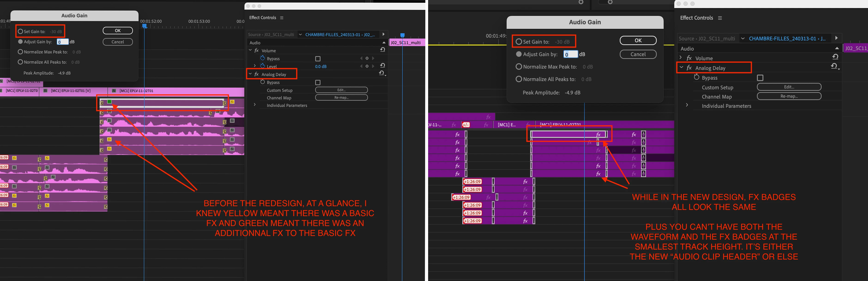Expand the Level parameter row
This screenshot has height=281, width=868.
(255, 66)
